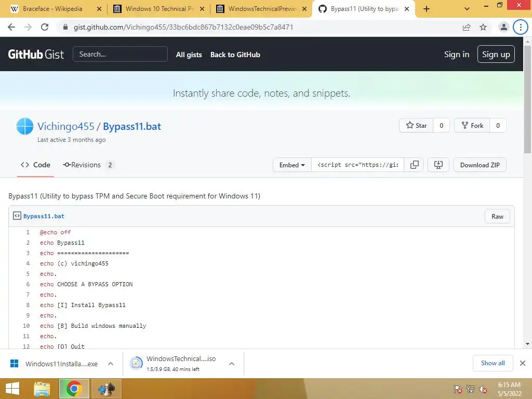Bookmark this page with star icon
Image resolution: width=532 pixels, height=399 pixels.
click(483, 27)
